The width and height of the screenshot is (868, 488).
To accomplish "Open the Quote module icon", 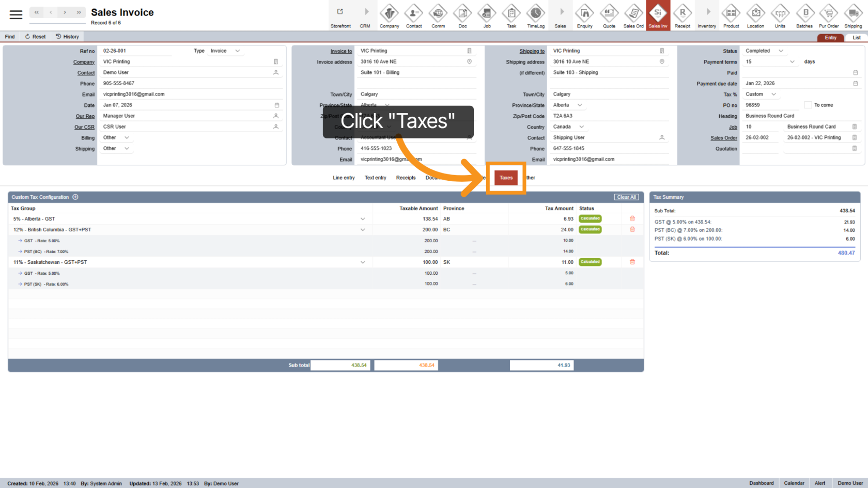I will 609,15.
